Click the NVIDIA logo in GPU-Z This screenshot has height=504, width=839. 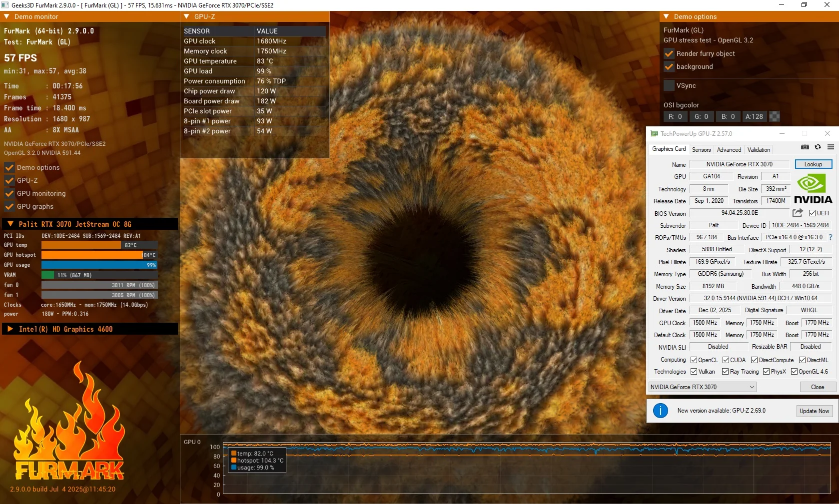coord(813,189)
